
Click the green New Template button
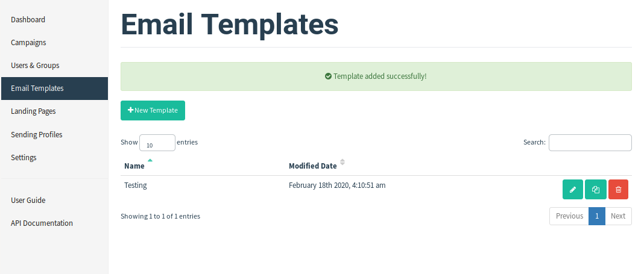click(153, 110)
